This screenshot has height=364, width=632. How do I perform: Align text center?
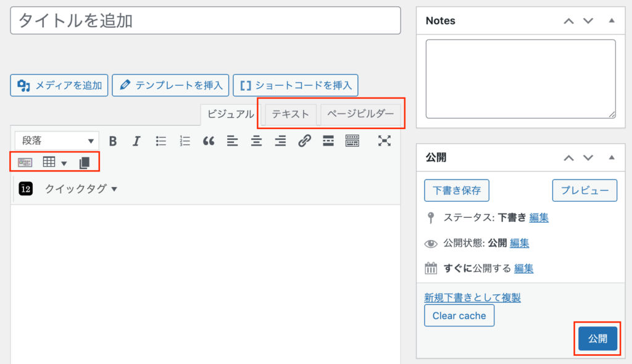click(x=256, y=141)
